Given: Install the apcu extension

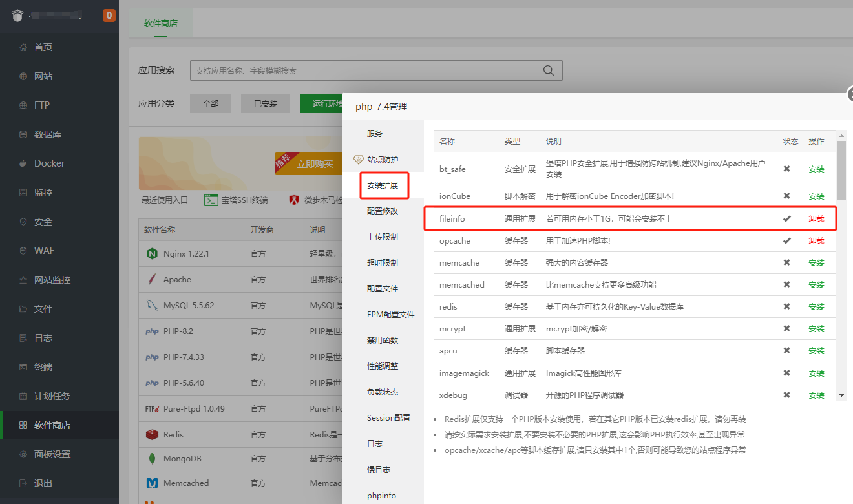Looking at the screenshot, I should pyautogui.click(x=816, y=351).
